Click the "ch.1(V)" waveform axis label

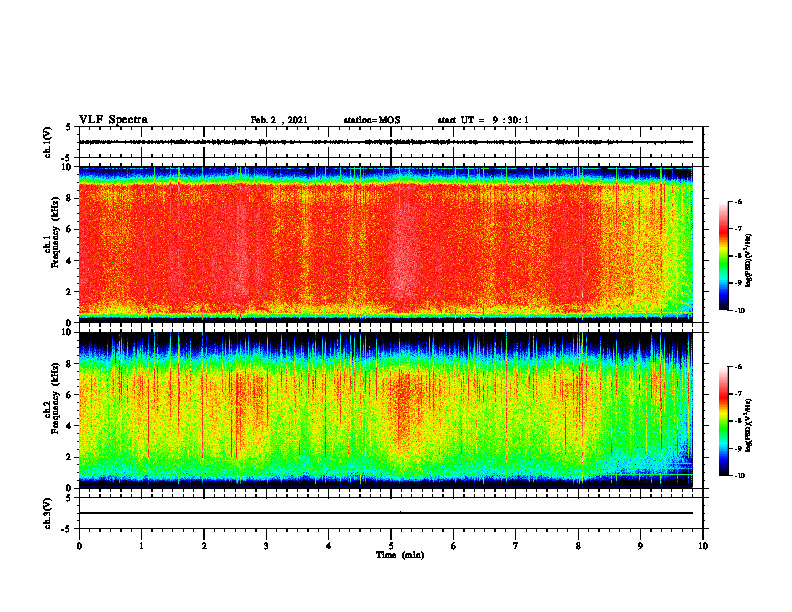[x=47, y=142]
